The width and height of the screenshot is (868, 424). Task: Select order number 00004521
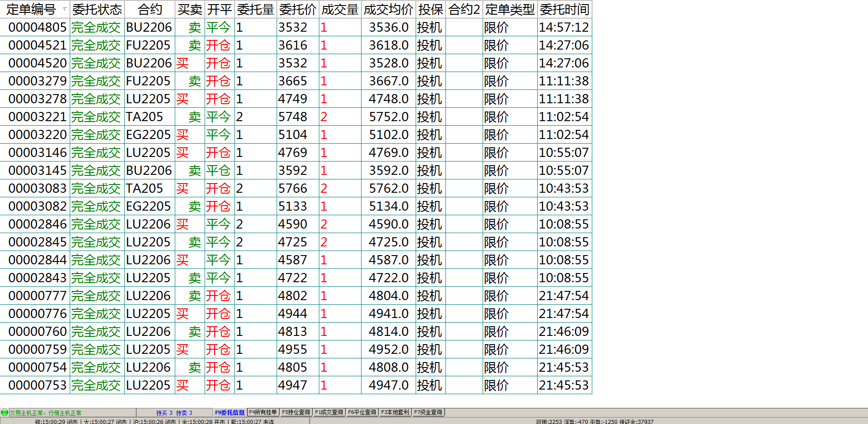[38, 45]
